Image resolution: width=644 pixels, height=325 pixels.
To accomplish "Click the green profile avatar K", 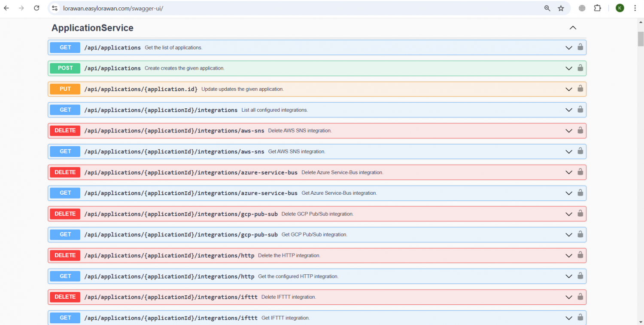I will click(620, 8).
